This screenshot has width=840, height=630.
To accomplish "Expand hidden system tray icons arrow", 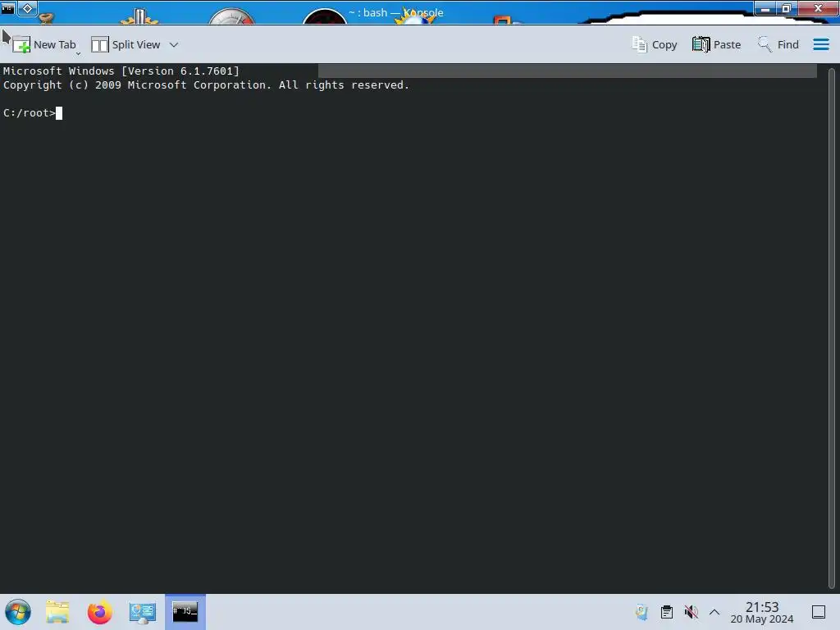I will point(714,612).
